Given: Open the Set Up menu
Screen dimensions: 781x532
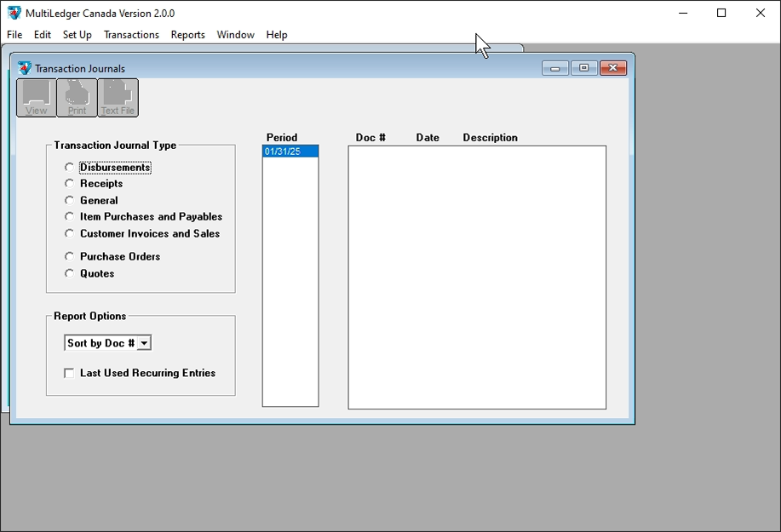Looking at the screenshot, I should pyautogui.click(x=77, y=35).
